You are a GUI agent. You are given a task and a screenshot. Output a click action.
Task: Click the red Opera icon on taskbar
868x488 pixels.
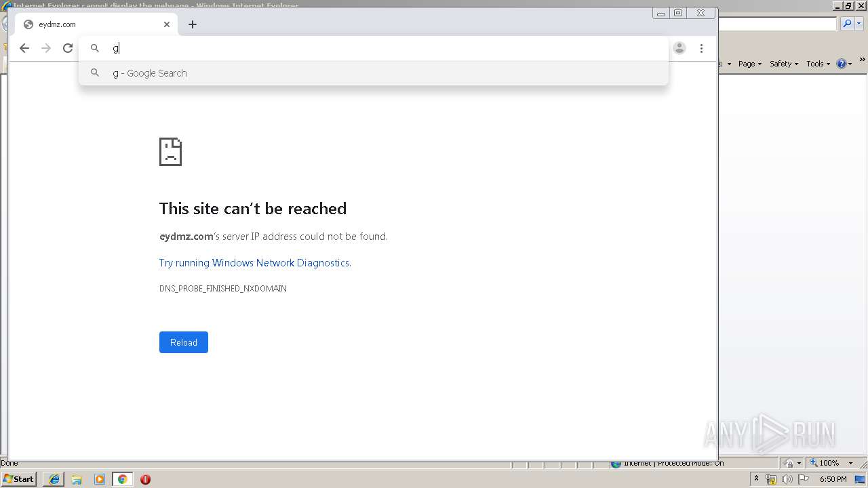click(x=145, y=479)
